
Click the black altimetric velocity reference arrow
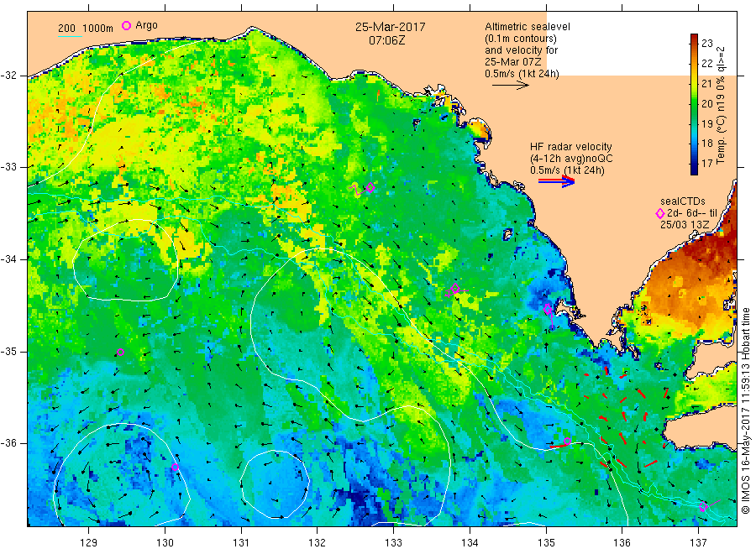pyautogui.click(x=510, y=86)
